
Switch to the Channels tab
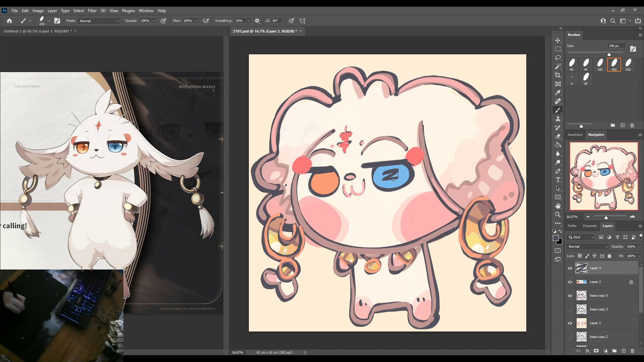click(x=589, y=226)
